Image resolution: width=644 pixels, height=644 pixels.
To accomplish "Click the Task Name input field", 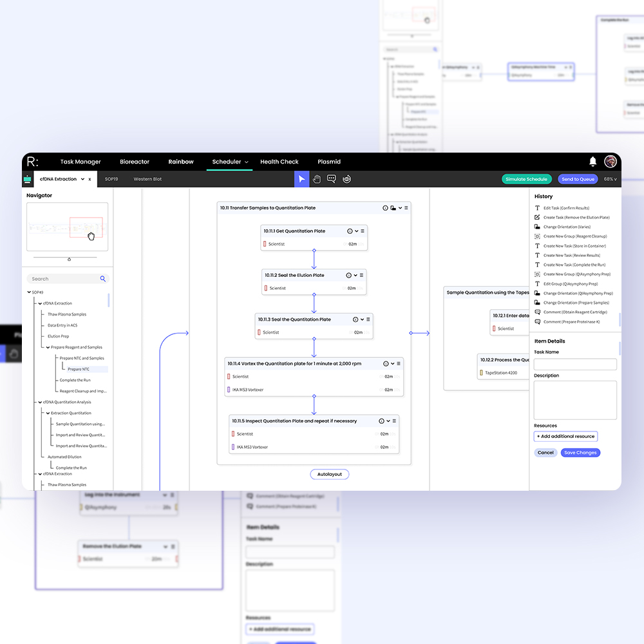I will [x=574, y=364].
